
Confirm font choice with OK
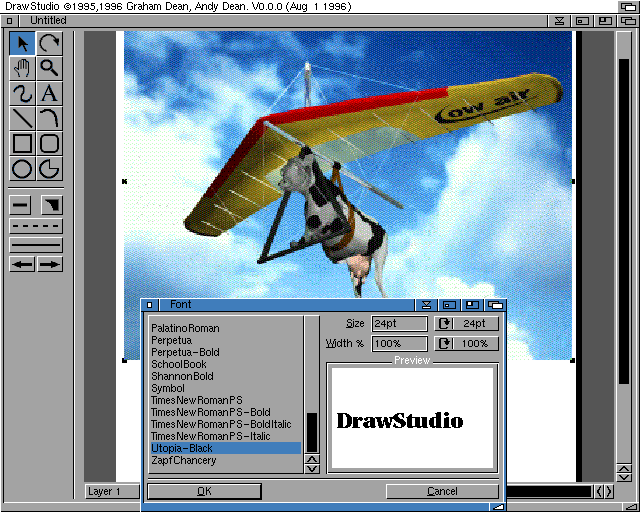point(204,492)
